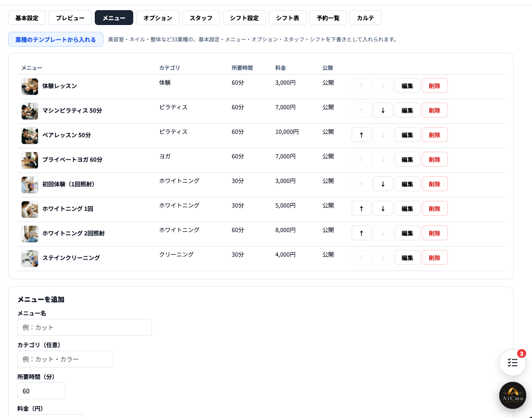Click up arrow for ホワイトニング 1回

(x=361, y=209)
